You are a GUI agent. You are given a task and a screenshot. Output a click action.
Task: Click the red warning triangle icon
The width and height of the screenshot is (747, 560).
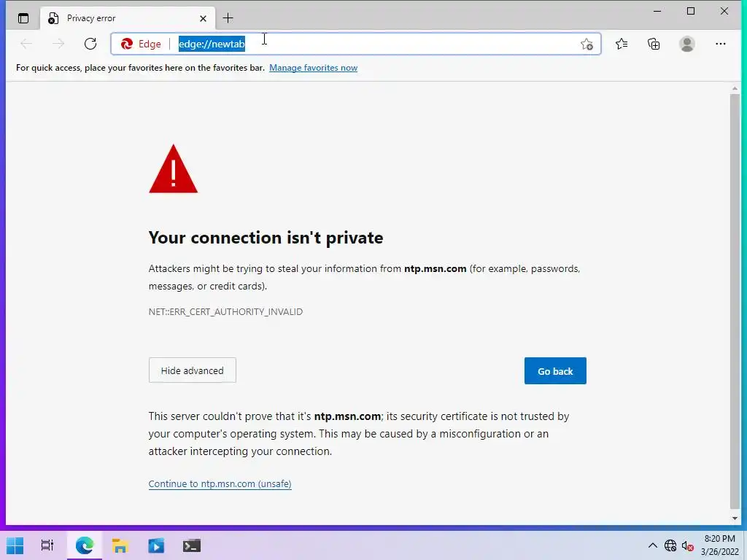(173, 169)
